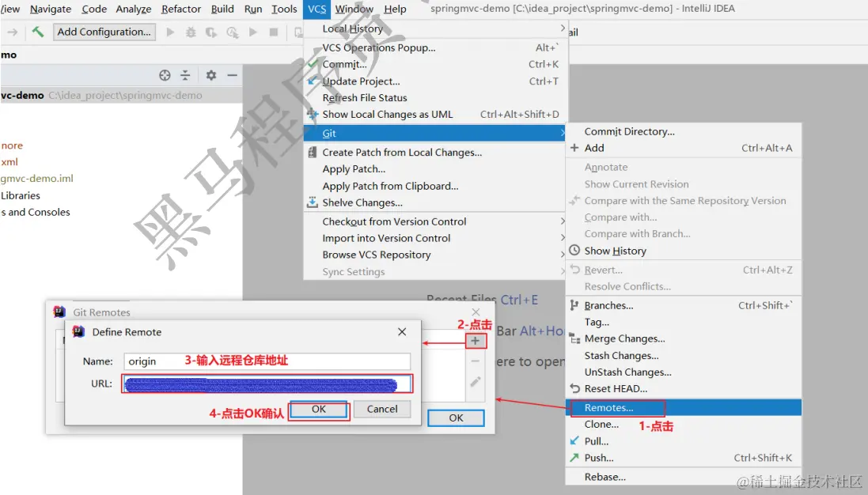The height and width of the screenshot is (495, 868).
Task: Select Rebase in Git submenu
Action: point(684,477)
